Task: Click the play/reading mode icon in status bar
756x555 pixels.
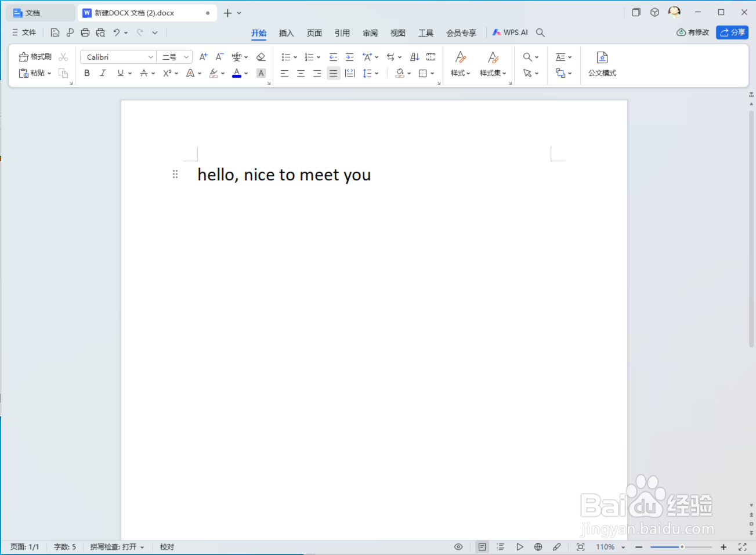Action: click(x=519, y=547)
